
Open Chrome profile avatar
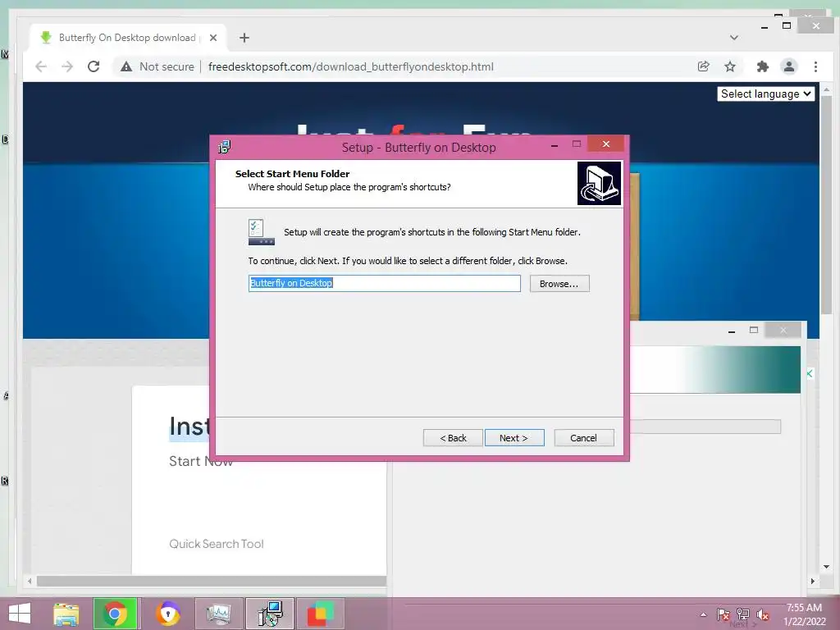pyautogui.click(x=788, y=66)
